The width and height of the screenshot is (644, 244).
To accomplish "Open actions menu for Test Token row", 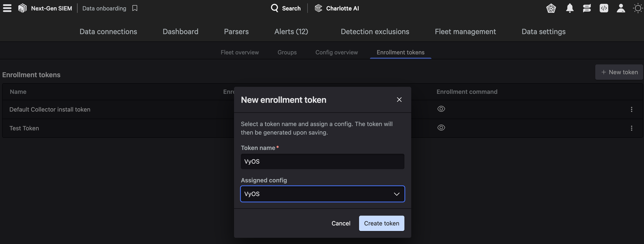I will (631, 128).
